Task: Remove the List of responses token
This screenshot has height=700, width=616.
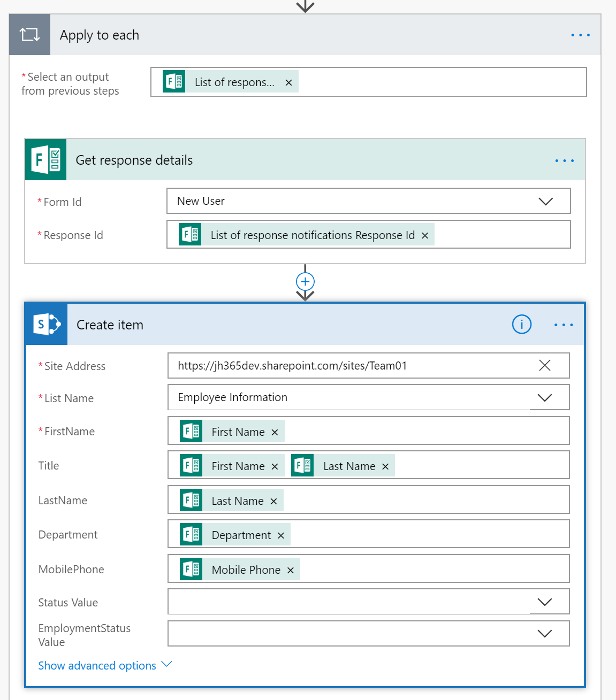Action: click(x=288, y=82)
